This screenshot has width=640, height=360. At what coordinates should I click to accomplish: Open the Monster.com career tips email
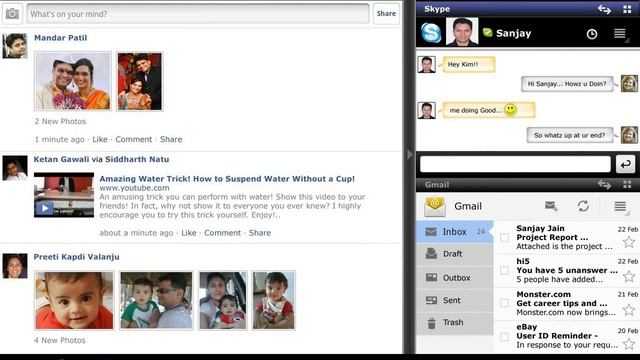click(567, 303)
